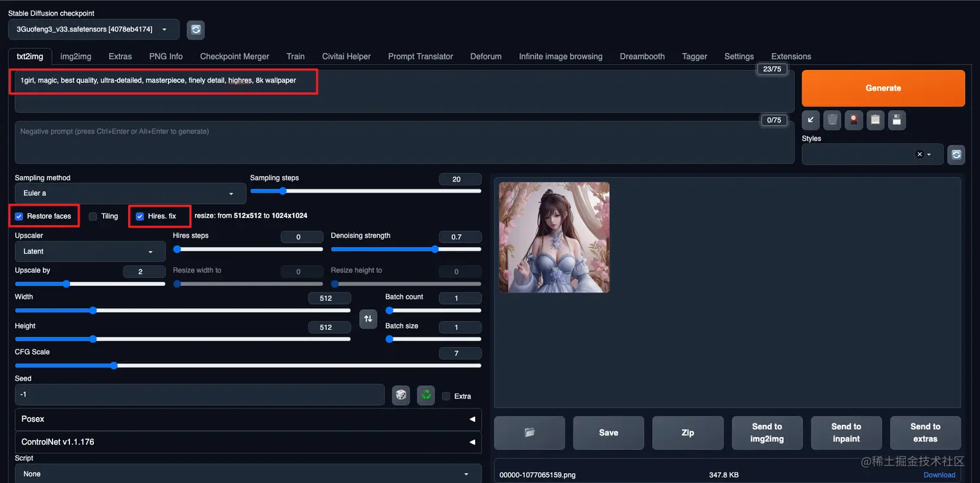This screenshot has height=483, width=980.
Task: Expand the ControlNet v1.1.176 section
Action: [x=248, y=442]
